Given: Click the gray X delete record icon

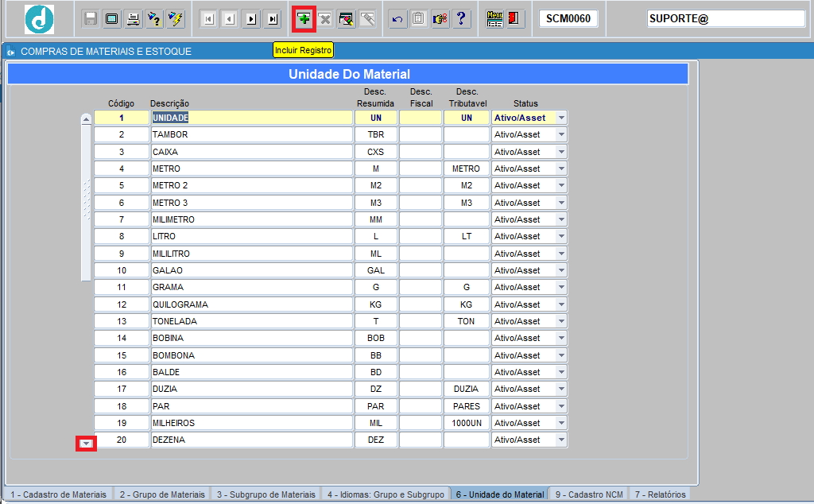Looking at the screenshot, I should pyautogui.click(x=325, y=19).
